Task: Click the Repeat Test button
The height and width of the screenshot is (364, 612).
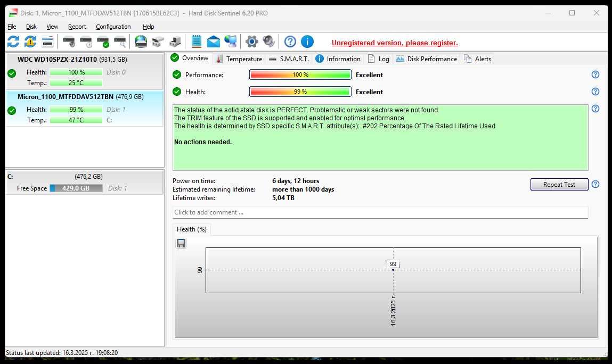Action: pos(559,185)
